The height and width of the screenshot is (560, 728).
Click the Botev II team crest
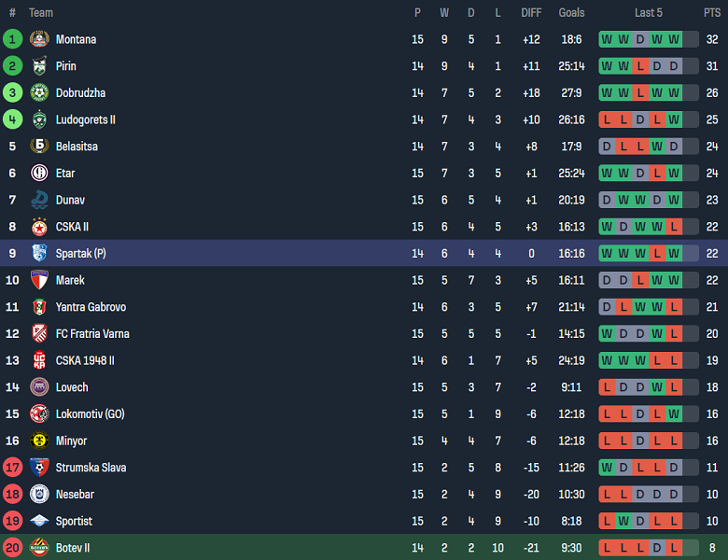(x=39, y=548)
